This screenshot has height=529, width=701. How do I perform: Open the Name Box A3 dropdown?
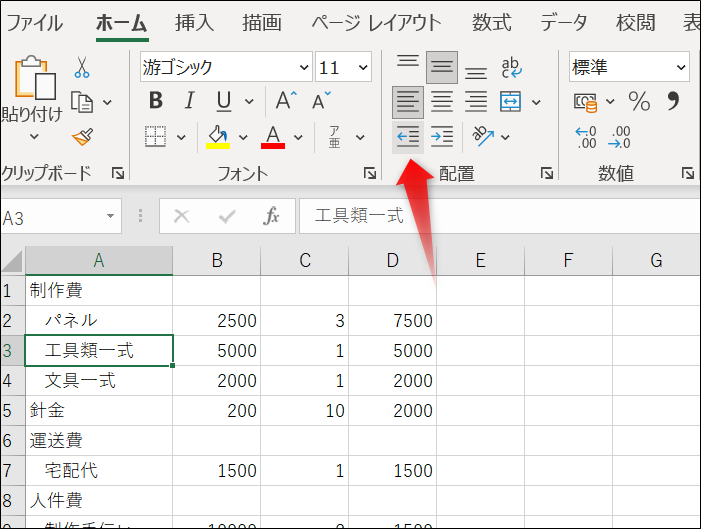[x=110, y=216]
